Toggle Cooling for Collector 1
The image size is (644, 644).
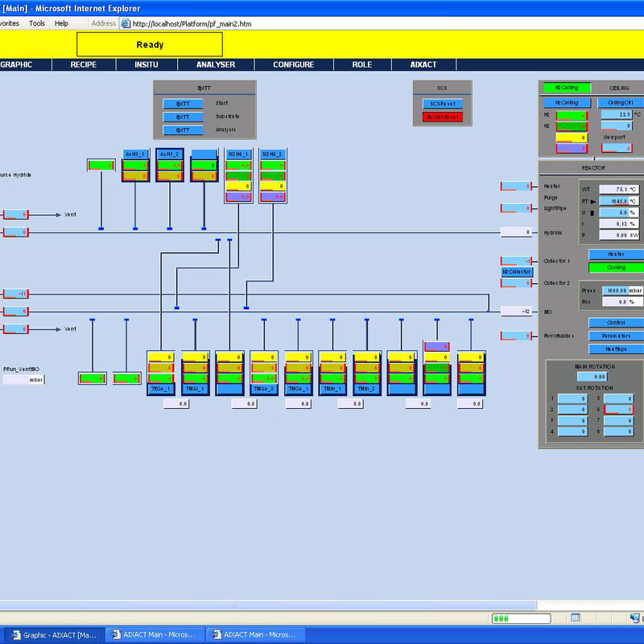pos(617,267)
